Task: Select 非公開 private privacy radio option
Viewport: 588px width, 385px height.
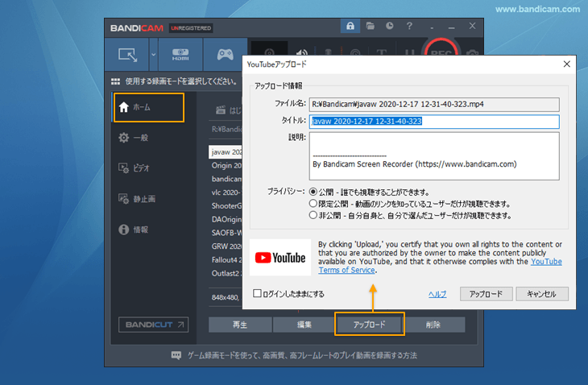Action: [x=313, y=215]
